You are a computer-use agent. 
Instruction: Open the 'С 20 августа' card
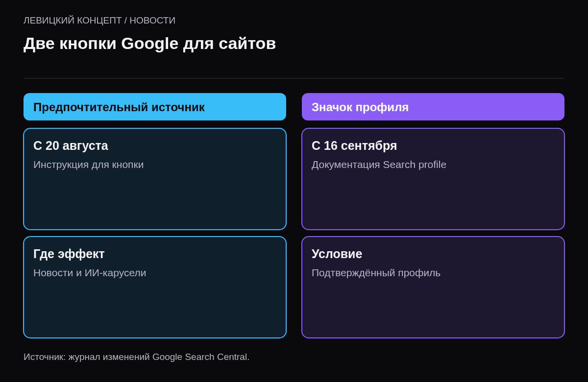click(x=155, y=179)
